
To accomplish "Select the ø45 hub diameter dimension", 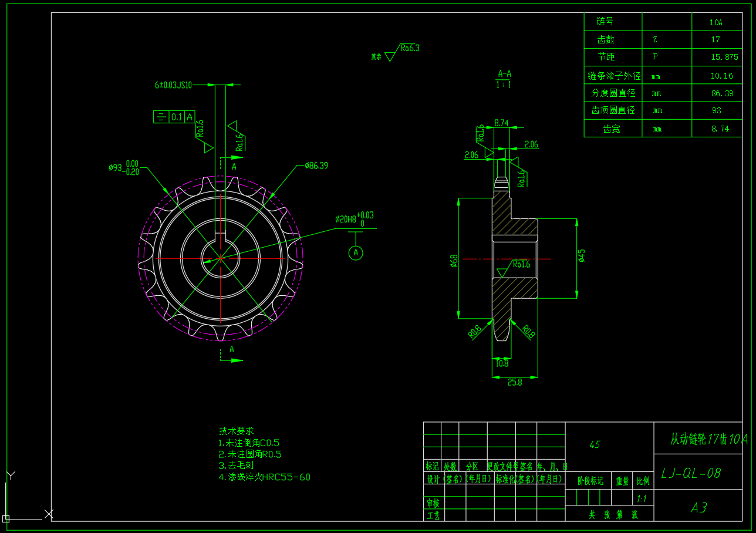I will pos(582,256).
